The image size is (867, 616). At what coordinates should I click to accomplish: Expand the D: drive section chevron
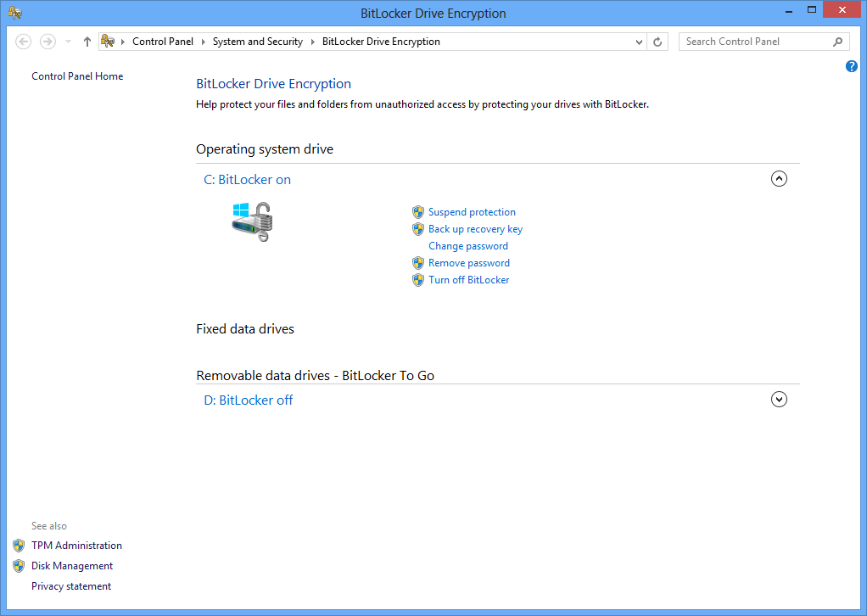[x=779, y=400]
